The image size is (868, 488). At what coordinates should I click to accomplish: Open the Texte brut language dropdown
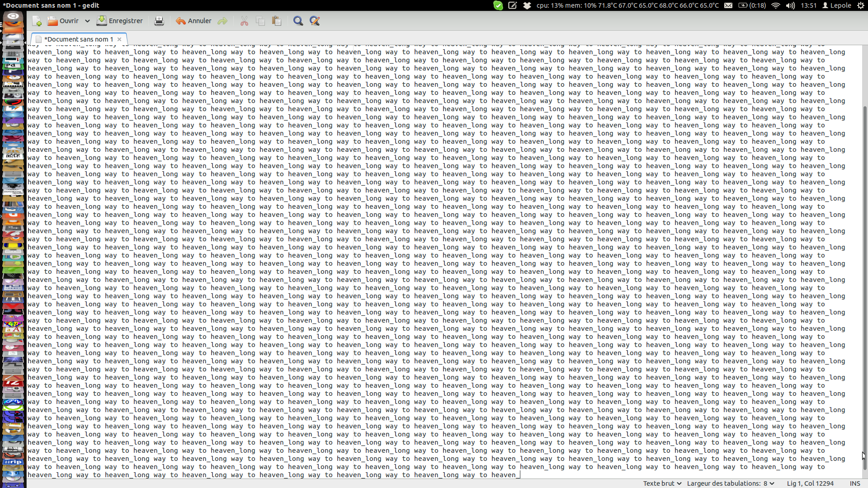pos(662,483)
